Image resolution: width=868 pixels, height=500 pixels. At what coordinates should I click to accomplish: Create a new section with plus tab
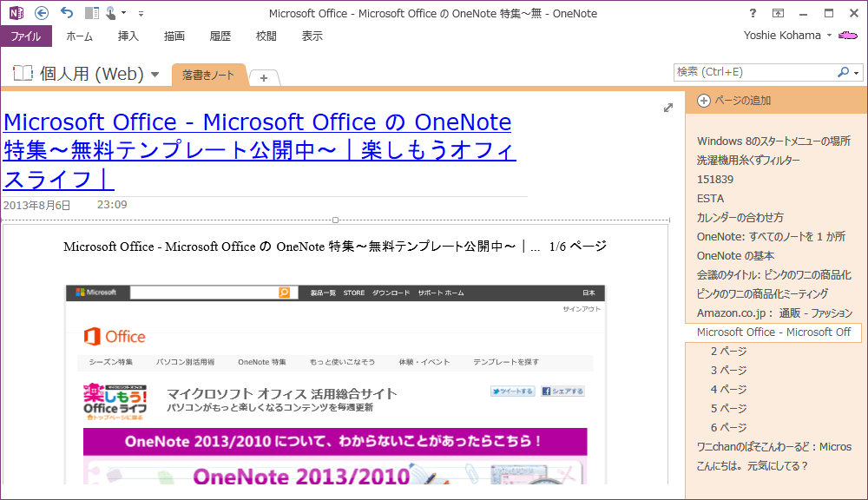(x=264, y=78)
